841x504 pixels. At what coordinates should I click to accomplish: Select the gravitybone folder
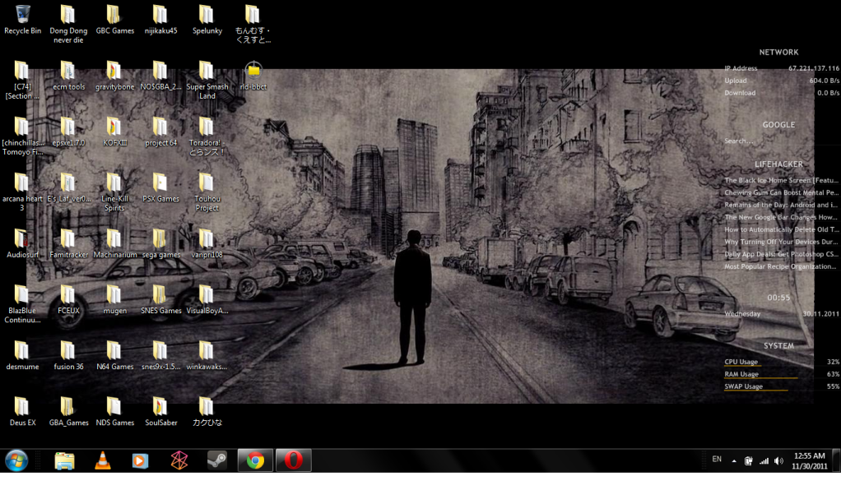click(x=114, y=76)
